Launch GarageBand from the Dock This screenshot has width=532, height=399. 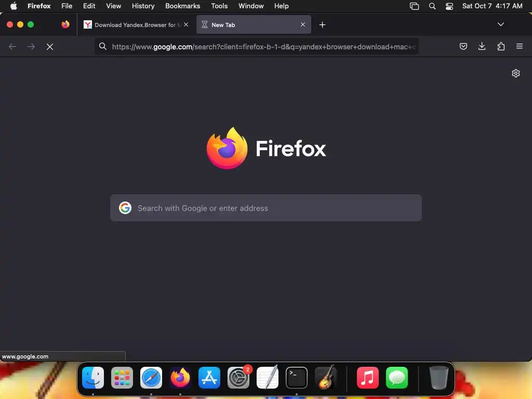(326, 377)
